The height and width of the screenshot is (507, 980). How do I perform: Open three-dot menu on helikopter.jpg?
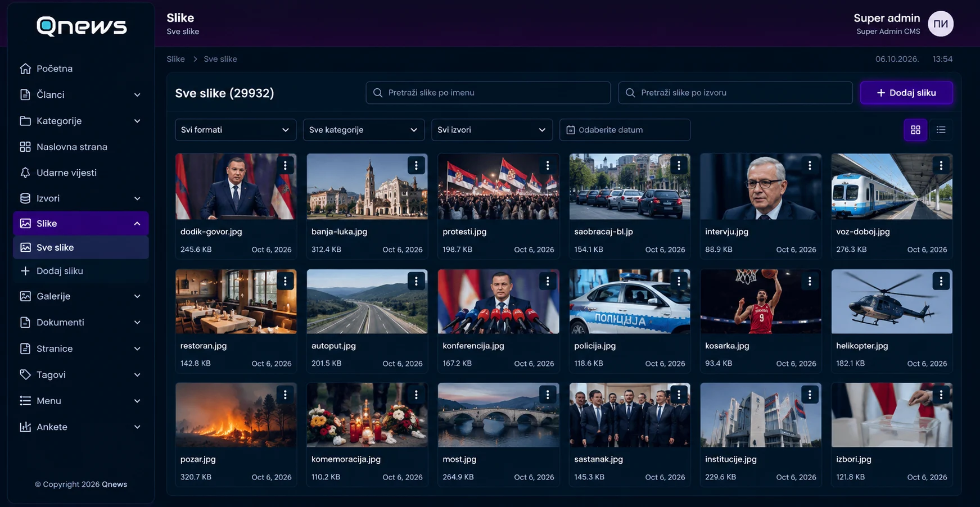[941, 281]
